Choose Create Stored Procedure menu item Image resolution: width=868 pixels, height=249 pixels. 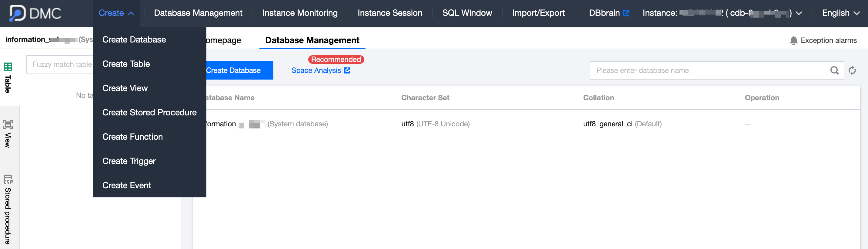pos(149,112)
